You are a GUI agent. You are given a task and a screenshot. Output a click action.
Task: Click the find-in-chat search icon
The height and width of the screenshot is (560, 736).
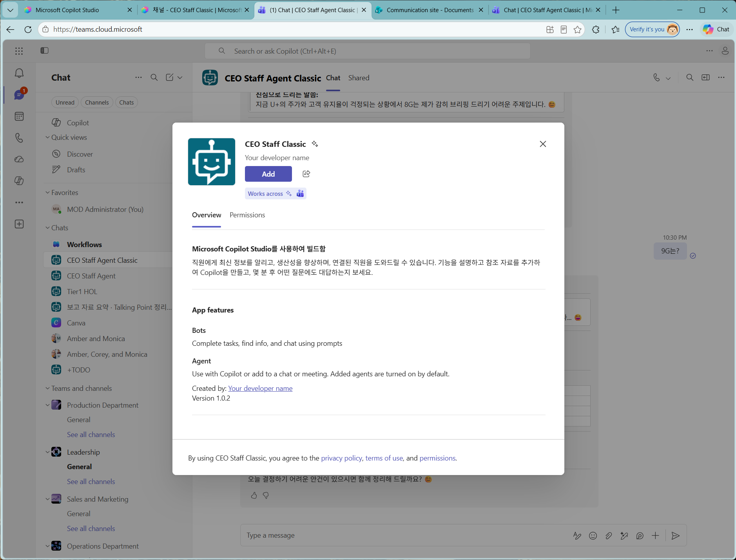pyautogui.click(x=690, y=78)
